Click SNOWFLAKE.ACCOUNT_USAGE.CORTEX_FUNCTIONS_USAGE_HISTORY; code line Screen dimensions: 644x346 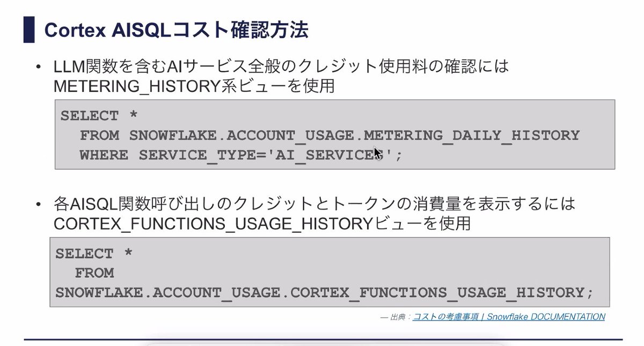click(x=325, y=293)
